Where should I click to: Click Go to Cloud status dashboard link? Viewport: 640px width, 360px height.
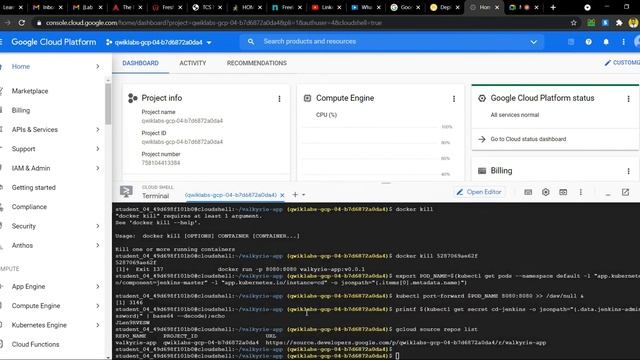click(528, 139)
